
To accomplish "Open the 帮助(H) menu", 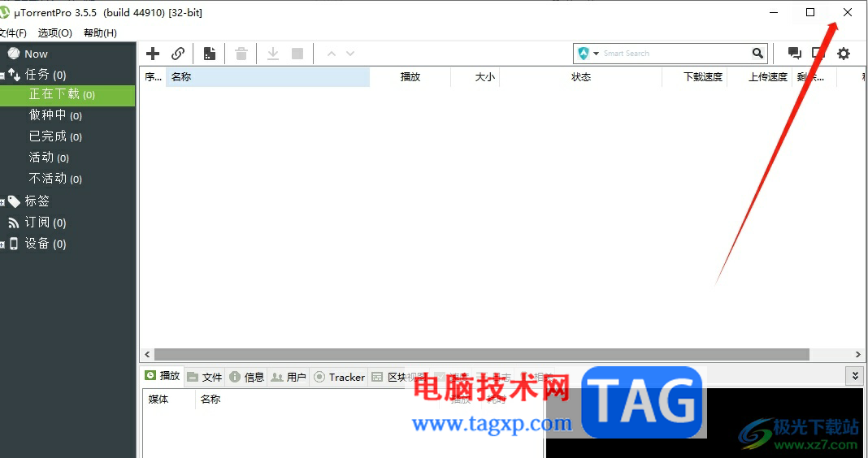I will click(x=100, y=32).
